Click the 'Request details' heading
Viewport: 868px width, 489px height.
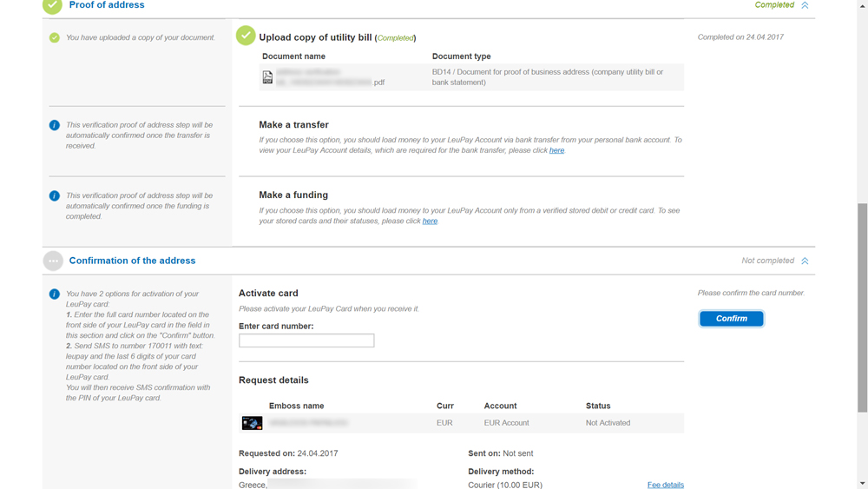point(273,380)
